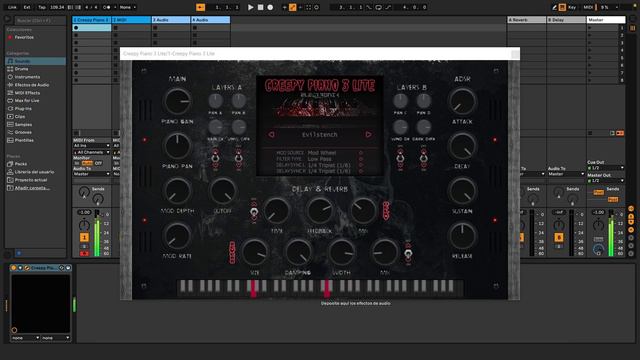This screenshot has width=640, height=360.
Task: Open MIDI From All Ins dropdown
Action: click(x=91, y=146)
